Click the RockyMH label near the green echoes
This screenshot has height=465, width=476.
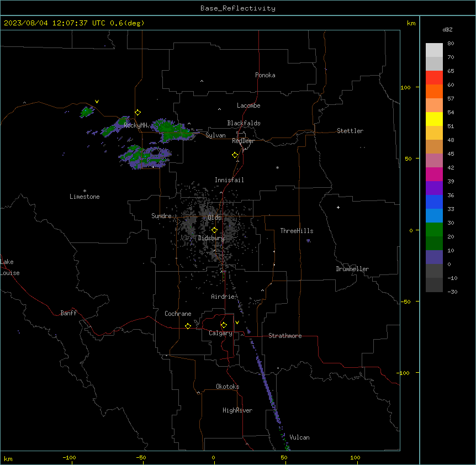(135, 125)
